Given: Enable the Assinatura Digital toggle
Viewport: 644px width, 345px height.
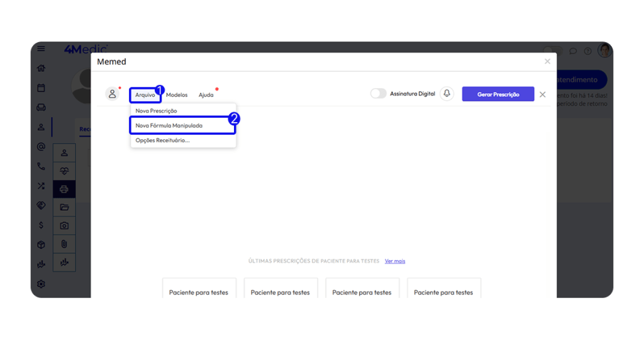Looking at the screenshot, I should click(x=378, y=94).
